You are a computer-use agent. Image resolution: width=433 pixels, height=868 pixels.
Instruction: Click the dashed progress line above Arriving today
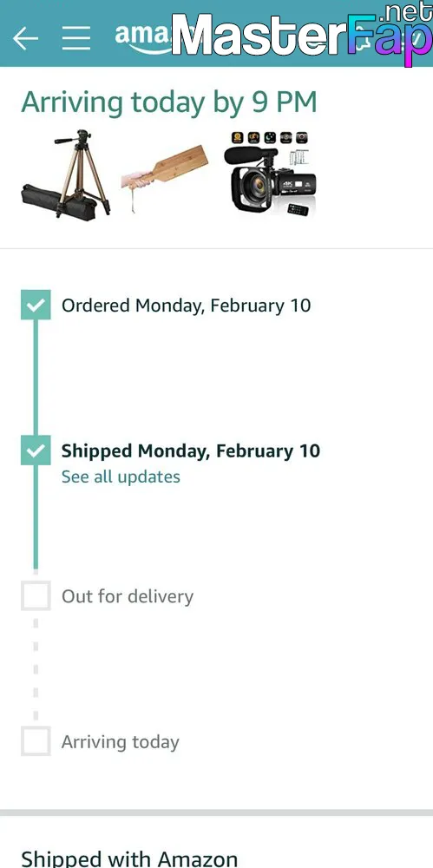click(x=36, y=668)
